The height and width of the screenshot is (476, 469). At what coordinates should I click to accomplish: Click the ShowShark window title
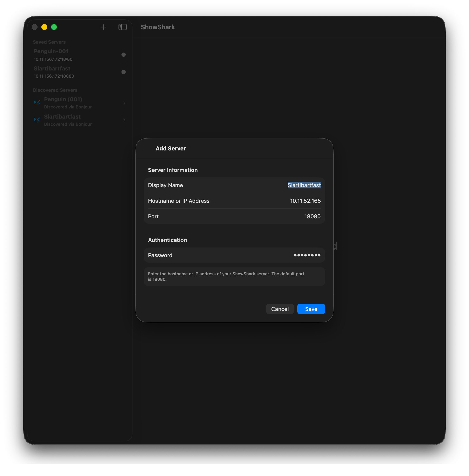[158, 27]
